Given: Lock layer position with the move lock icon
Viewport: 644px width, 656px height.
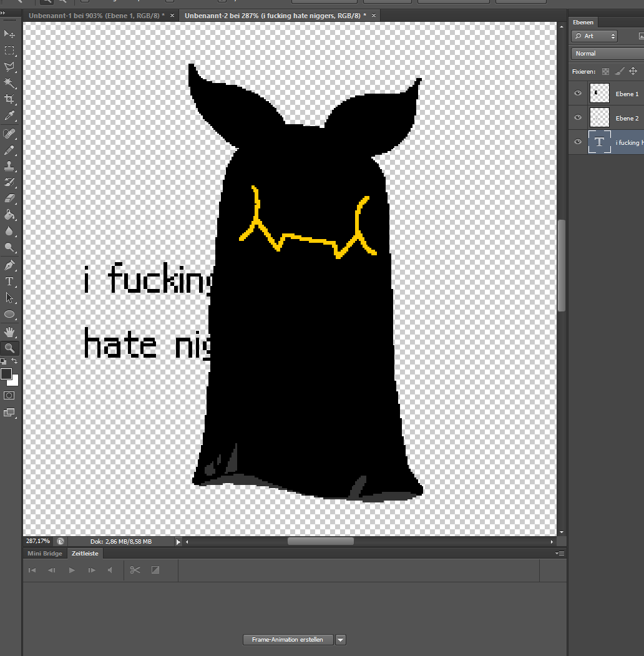Looking at the screenshot, I should (x=633, y=71).
